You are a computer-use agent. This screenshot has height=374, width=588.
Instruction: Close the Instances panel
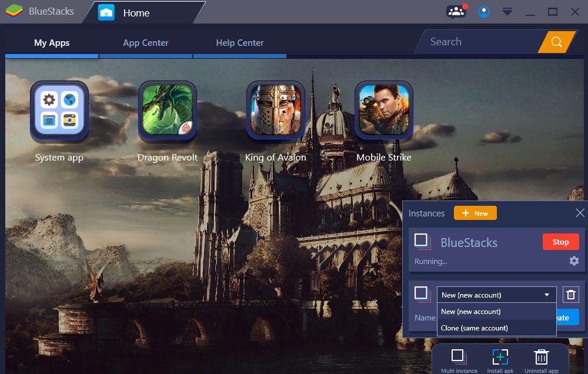tap(580, 213)
